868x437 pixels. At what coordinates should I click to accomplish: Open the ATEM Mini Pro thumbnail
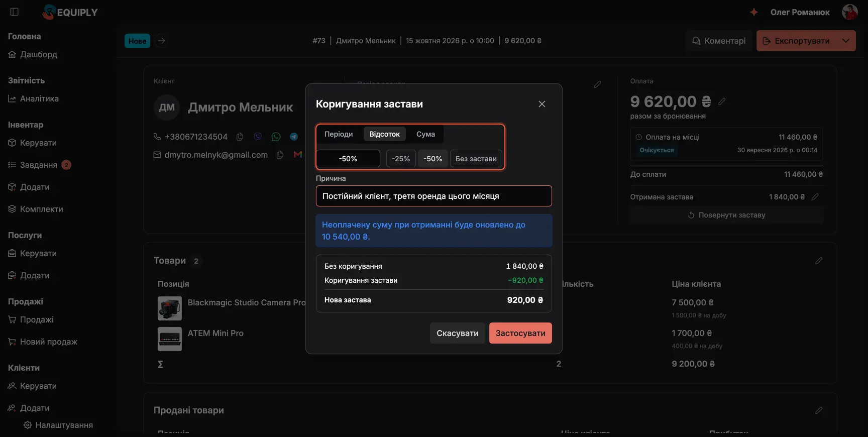(x=170, y=339)
